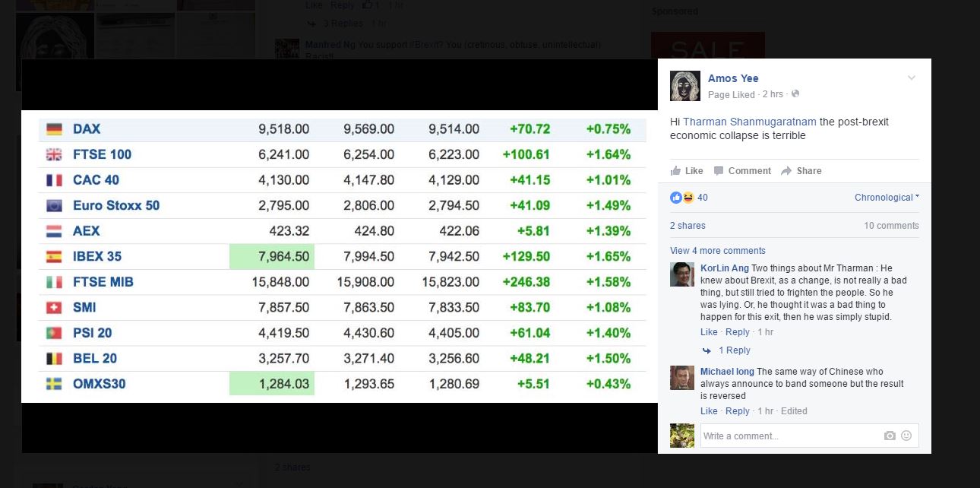Like the post with thumbs-up button

point(687,171)
